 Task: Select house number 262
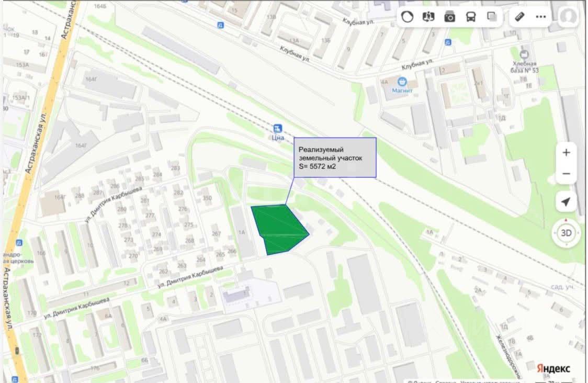163,271
